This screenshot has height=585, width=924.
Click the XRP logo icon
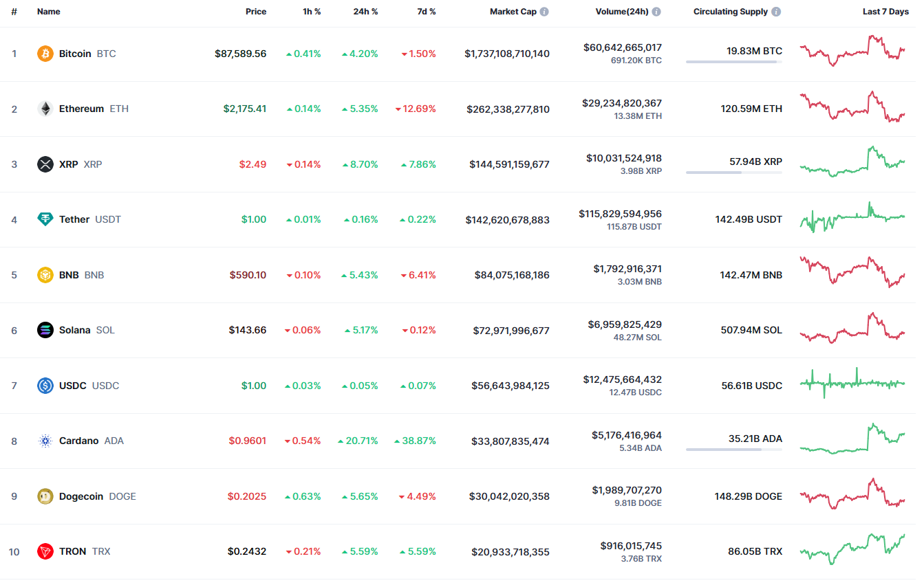pos(45,164)
